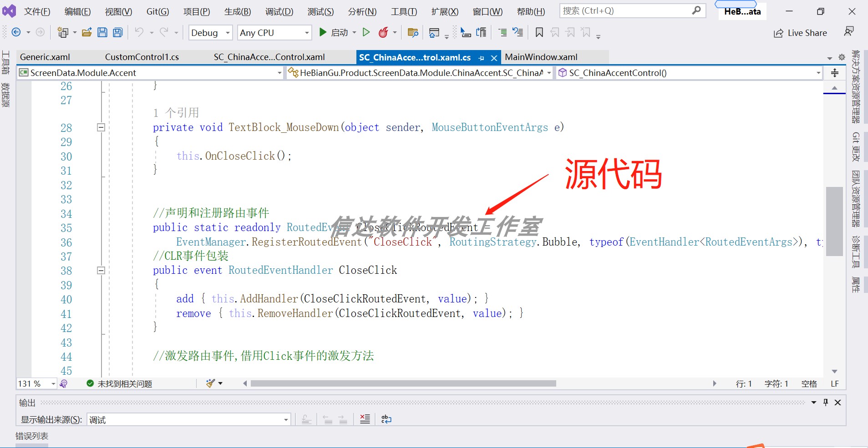
Task: Close the SC_ChinaAcce...trol.xaml.cs tab
Action: (494, 58)
